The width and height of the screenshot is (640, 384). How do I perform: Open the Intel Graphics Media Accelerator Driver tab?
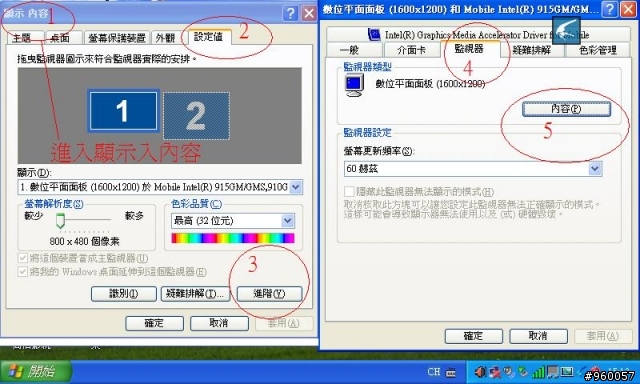coord(478,34)
